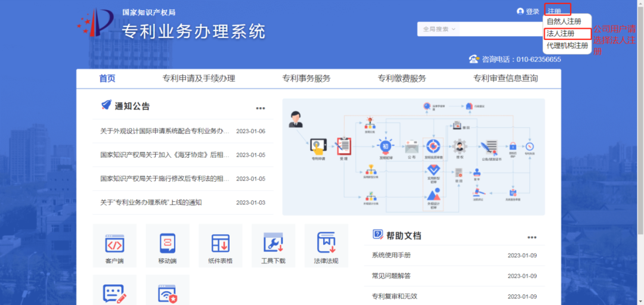Click the chat bubble with pencil icon
The image size is (644, 305).
tap(114, 294)
